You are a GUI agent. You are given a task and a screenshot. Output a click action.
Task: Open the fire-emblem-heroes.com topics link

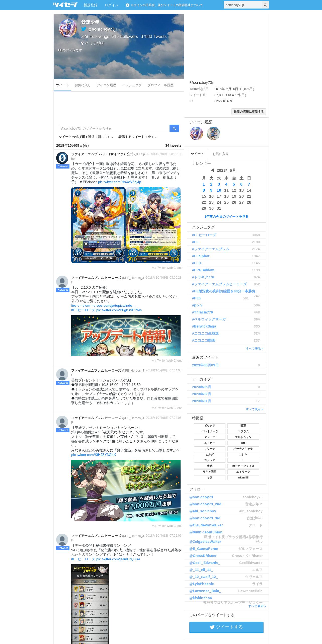point(103,305)
